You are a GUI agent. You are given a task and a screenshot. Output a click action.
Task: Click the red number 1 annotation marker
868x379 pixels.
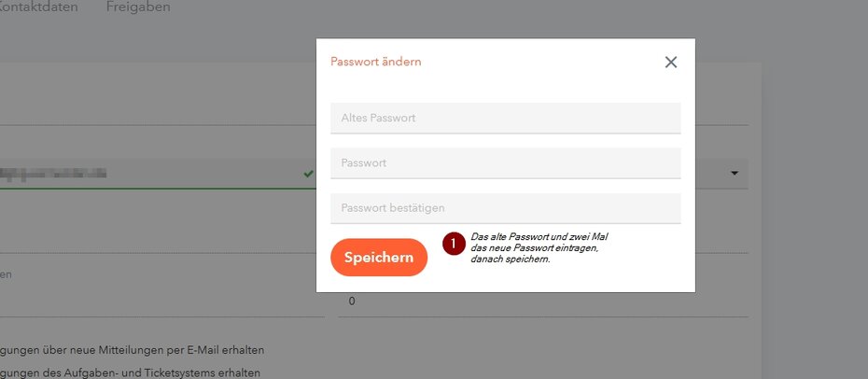(x=454, y=243)
